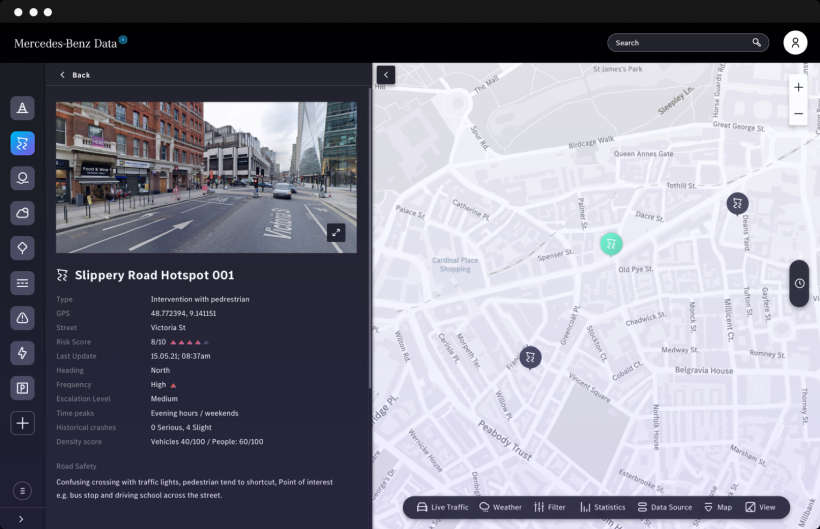The height and width of the screenshot is (529, 820).
Task: Go back using the Back link
Action: click(75, 75)
